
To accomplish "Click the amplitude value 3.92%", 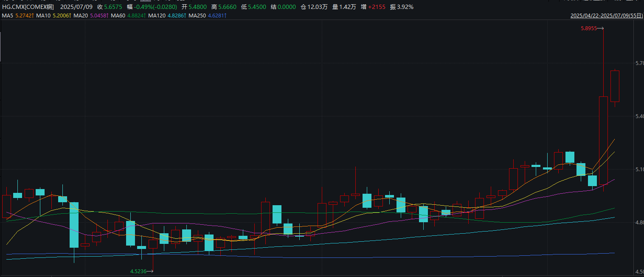I will 405,7.
